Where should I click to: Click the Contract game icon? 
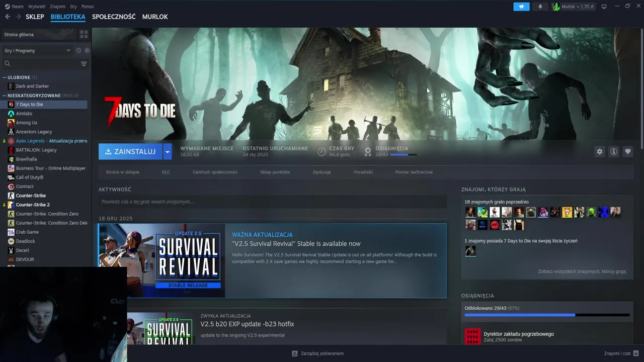tap(11, 187)
